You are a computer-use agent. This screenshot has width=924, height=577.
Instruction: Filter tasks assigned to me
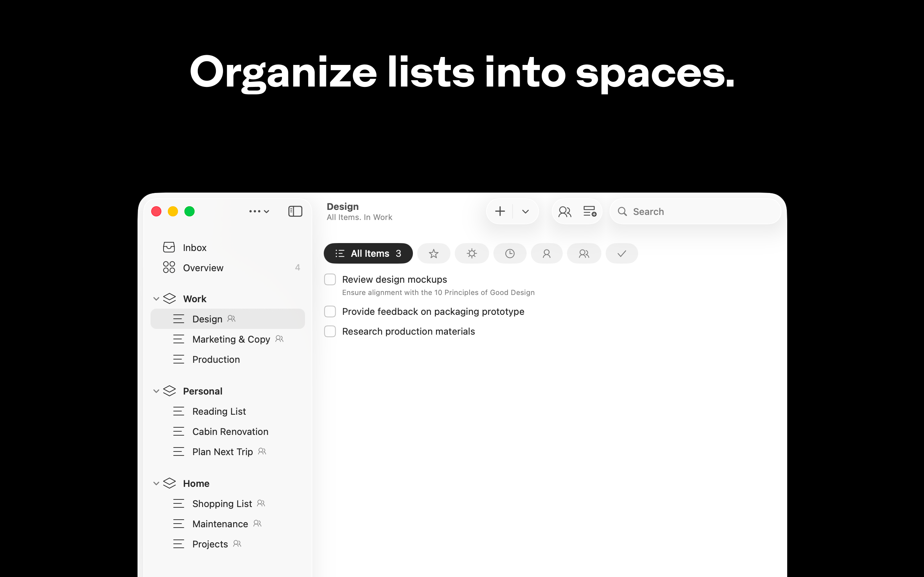point(546,253)
